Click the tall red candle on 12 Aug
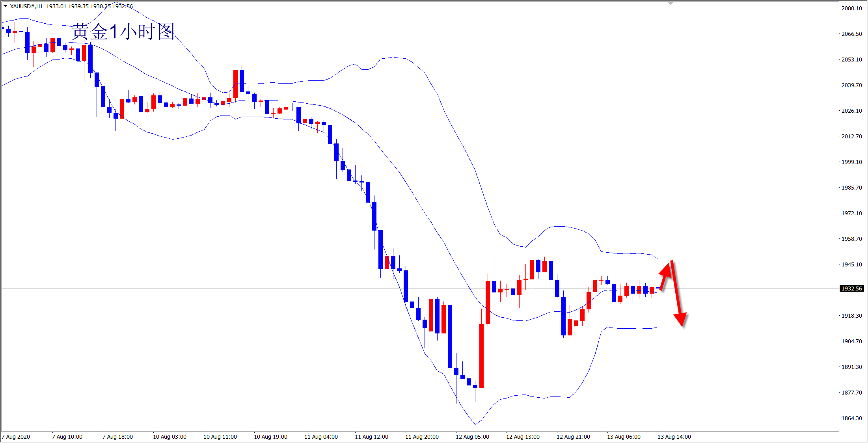 [481, 356]
